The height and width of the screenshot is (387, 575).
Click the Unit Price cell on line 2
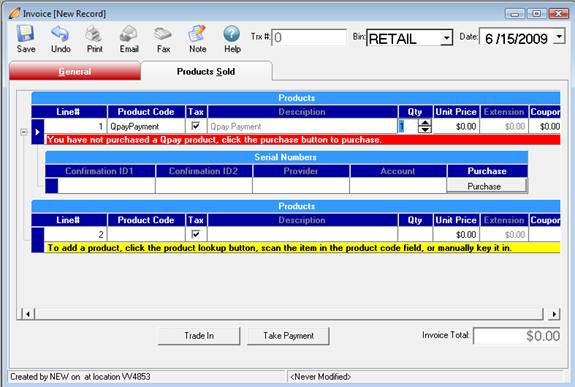coord(456,234)
